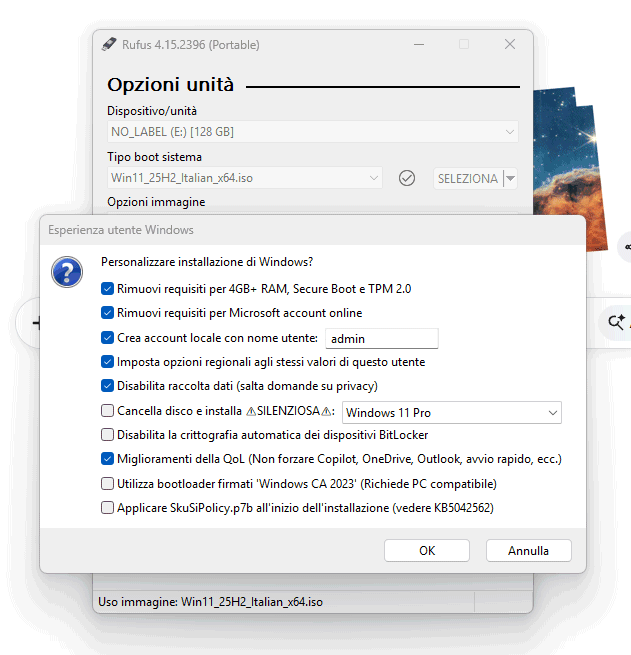The width and height of the screenshot is (631, 655).
Task: Enable Cancella disco e installa SILENZIOSA
Action: pyautogui.click(x=107, y=411)
